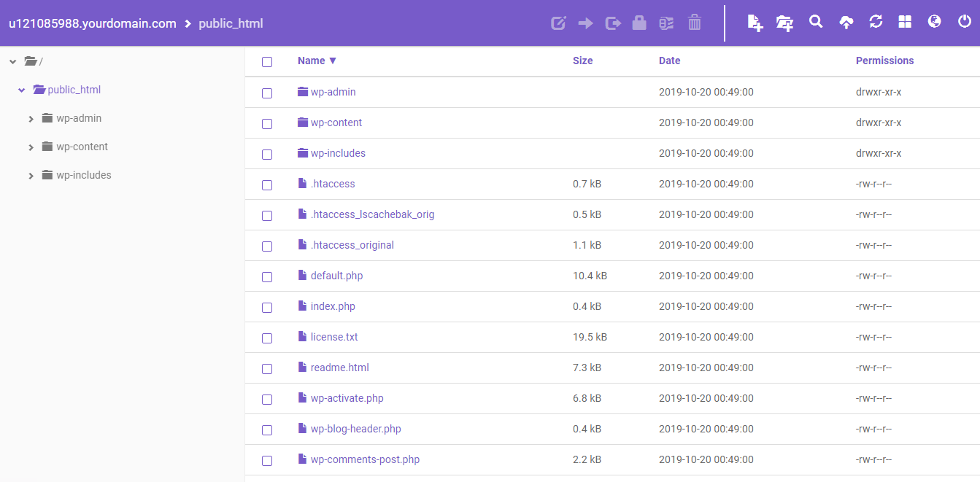The image size is (980, 482).
Task: Open the .htaccess_lscachebak_orig file
Action: pyautogui.click(x=372, y=214)
